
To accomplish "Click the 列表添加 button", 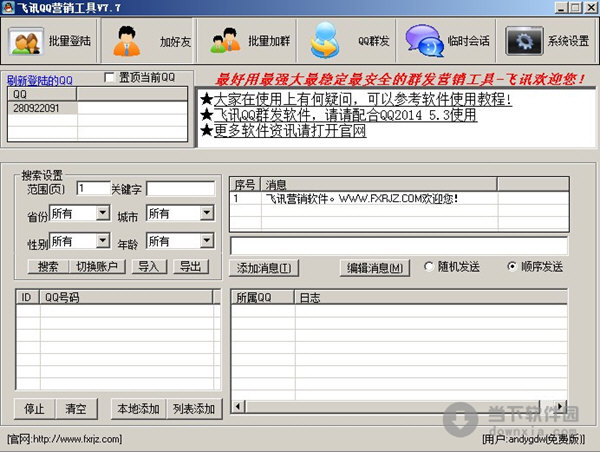I will click(x=194, y=409).
